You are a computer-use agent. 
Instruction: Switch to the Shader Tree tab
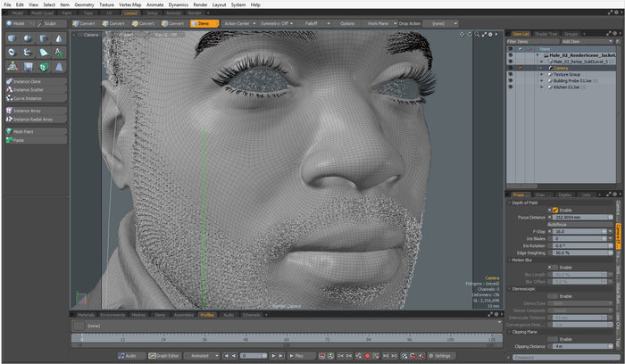click(545, 33)
